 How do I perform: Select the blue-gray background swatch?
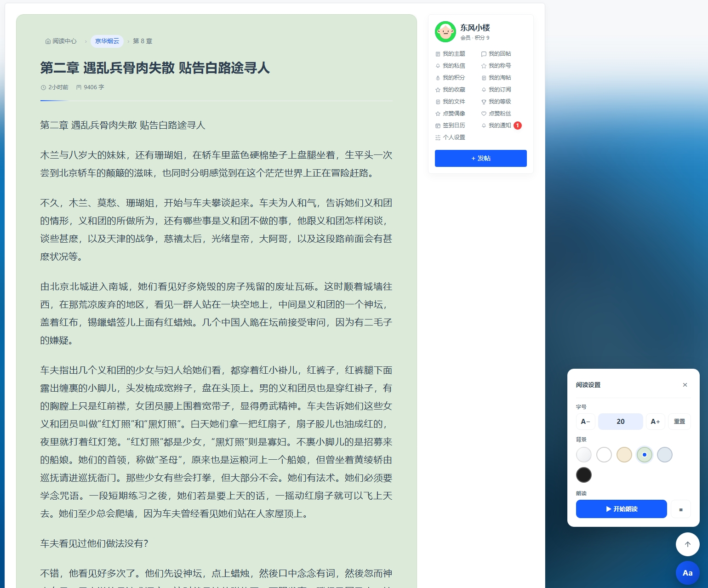[x=665, y=455]
